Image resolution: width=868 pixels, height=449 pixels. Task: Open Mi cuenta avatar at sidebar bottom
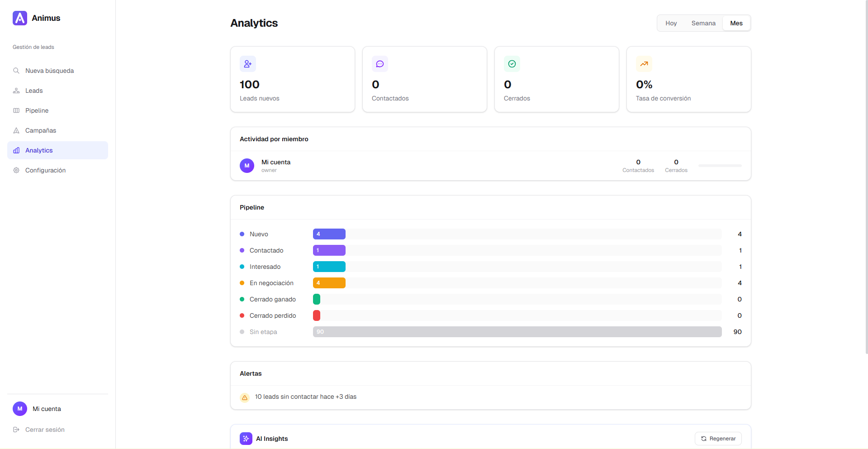tap(19, 409)
